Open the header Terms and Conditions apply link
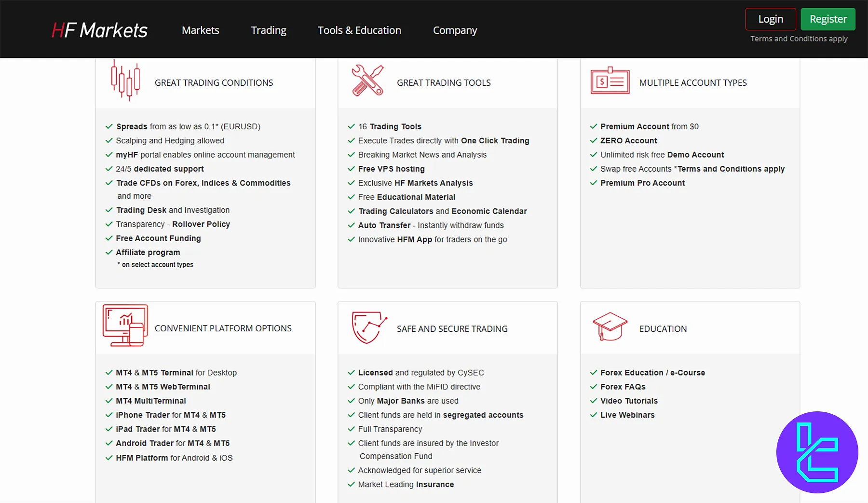The height and width of the screenshot is (503, 868). [799, 39]
